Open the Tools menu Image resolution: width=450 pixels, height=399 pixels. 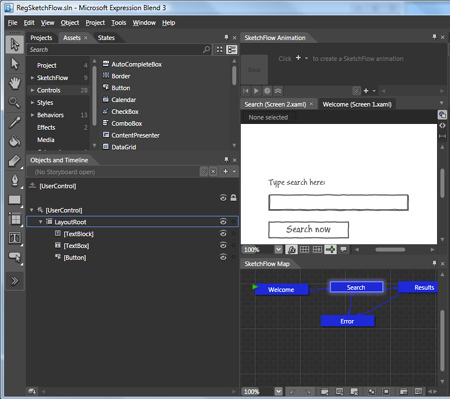119,23
